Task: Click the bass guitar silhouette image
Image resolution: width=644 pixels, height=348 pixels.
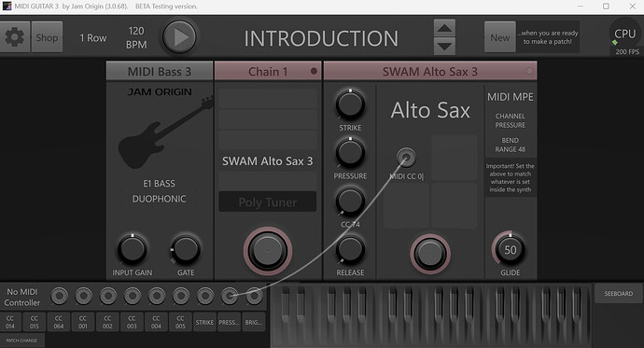Action: click(166, 133)
